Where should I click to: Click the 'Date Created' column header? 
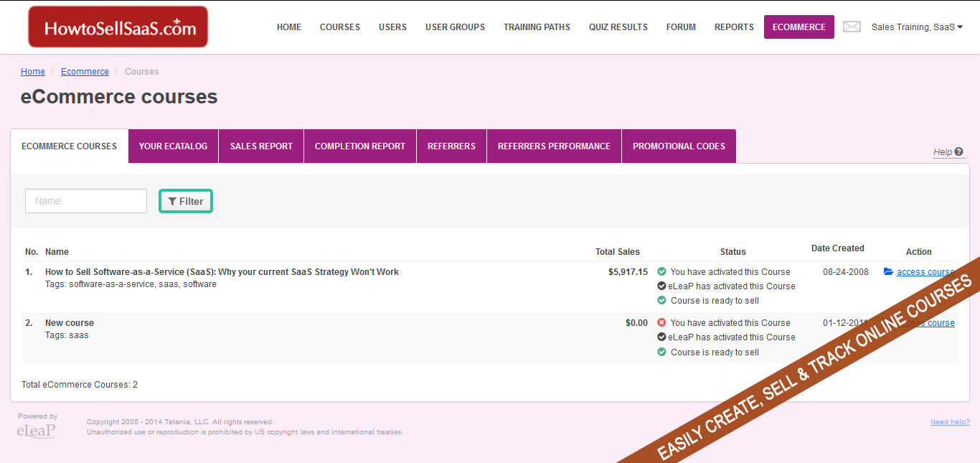(x=838, y=248)
